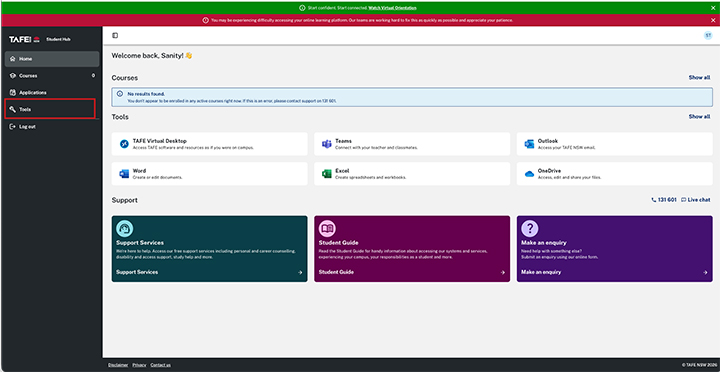
Task: Click the Outlook icon
Action: pyautogui.click(x=529, y=144)
